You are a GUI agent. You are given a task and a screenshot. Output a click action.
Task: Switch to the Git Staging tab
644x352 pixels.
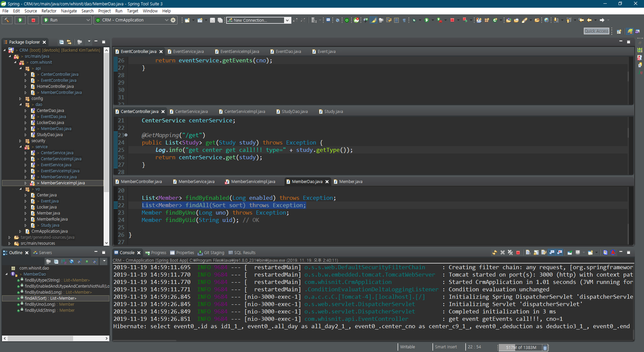pyautogui.click(x=211, y=253)
